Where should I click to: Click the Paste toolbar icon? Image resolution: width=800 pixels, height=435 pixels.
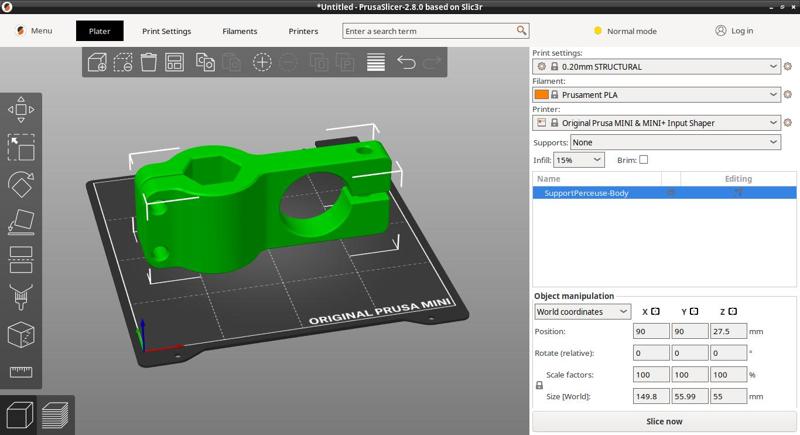pos(231,62)
